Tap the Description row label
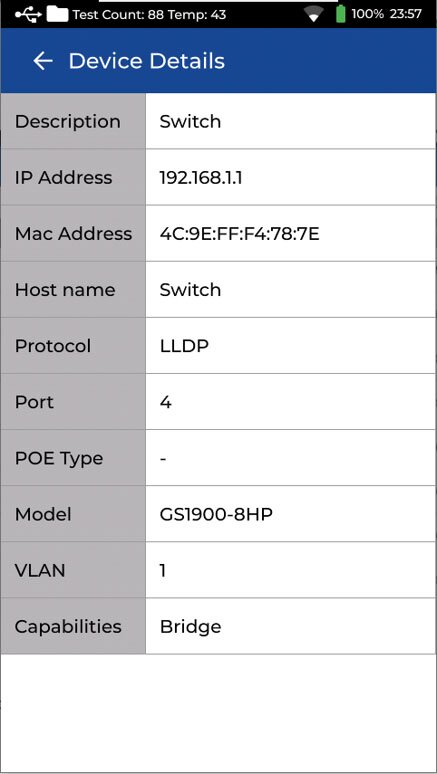 click(68, 121)
